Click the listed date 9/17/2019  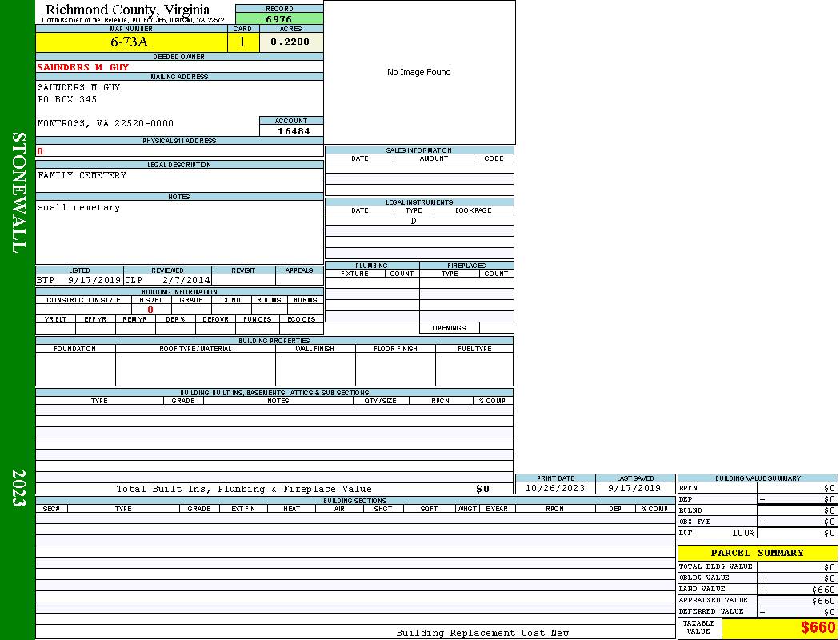(x=94, y=281)
